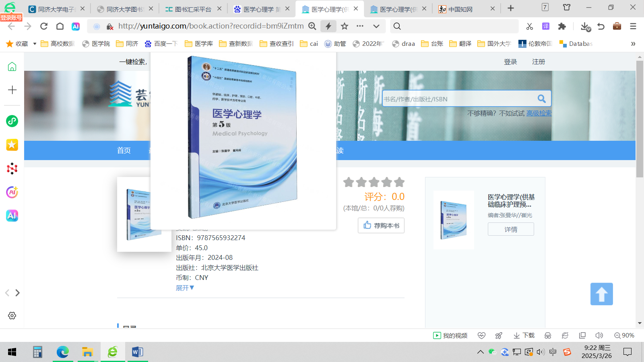Rate the book with the fifth star
Viewport: 644px width, 362px height.
coord(399,182)
